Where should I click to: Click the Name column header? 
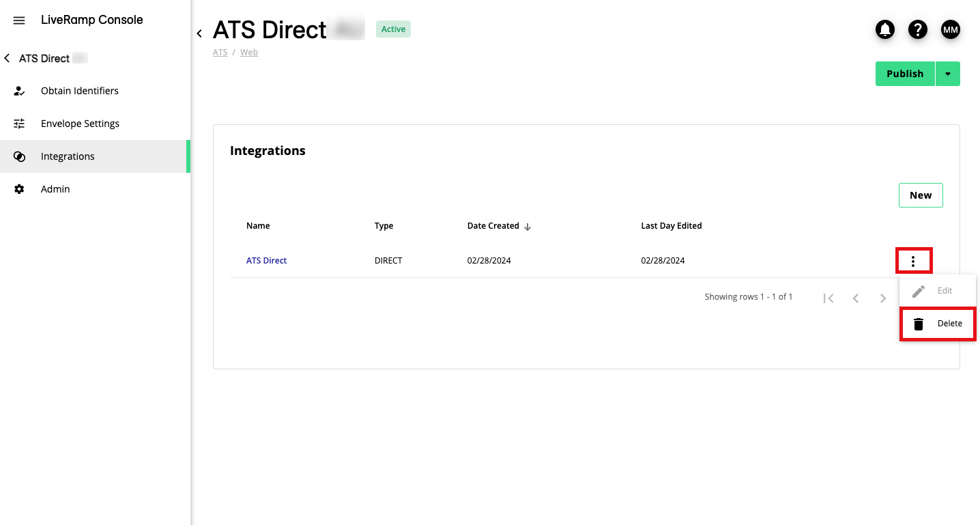(258, 226)
